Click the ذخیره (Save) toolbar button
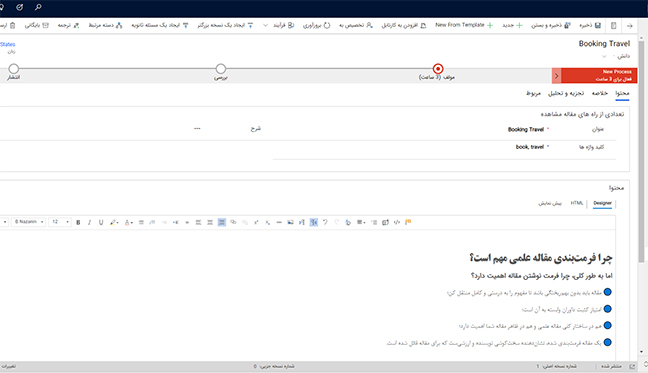Viewport: 648px width, 373px height. 590,25
